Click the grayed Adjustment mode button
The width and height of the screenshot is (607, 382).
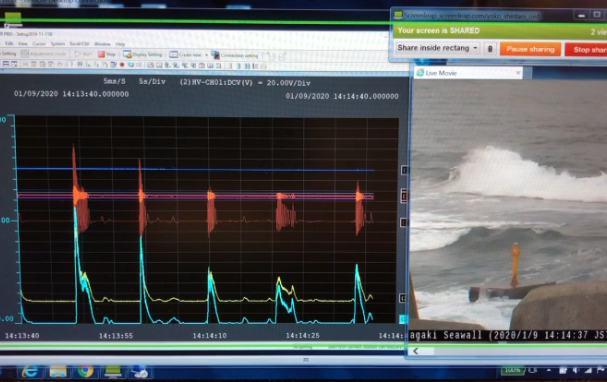[x=44, y=54]
